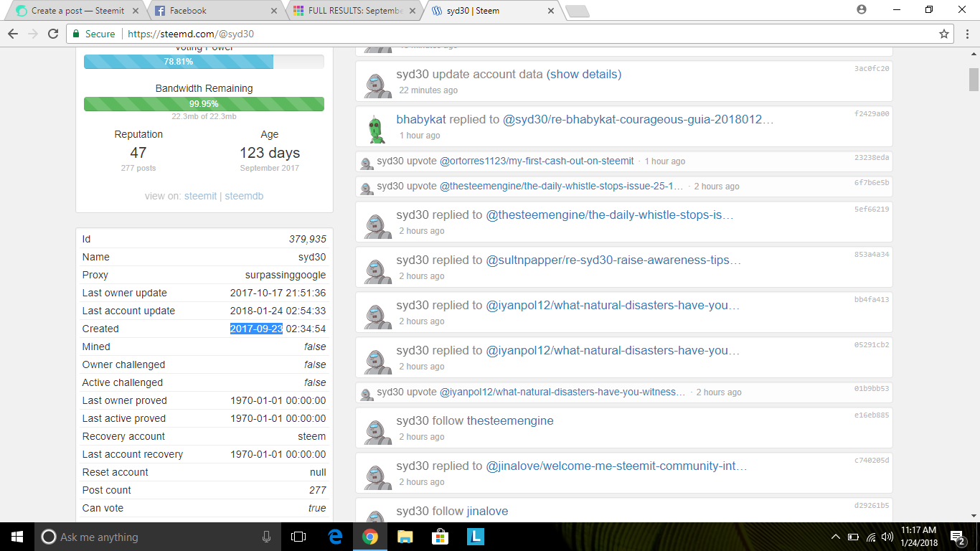The width and height of the screenshot is (980, 551).
Task: Click the Last owner update value 2017-10-17 21:51:36
Action: tap(278, 293)
